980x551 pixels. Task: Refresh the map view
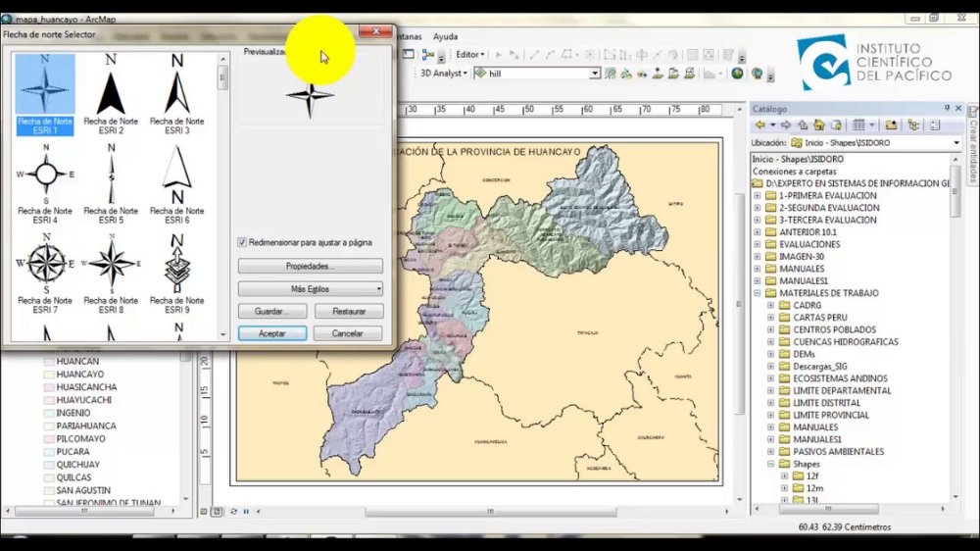pos(234,512)
